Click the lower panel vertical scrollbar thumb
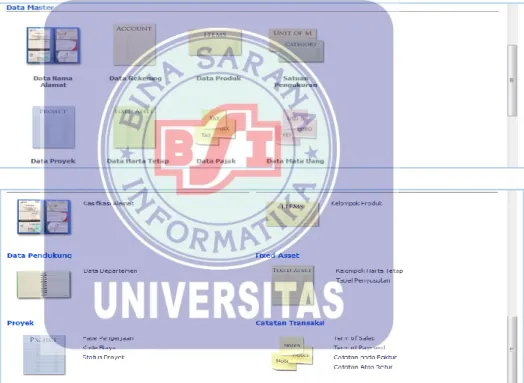 (x=512, y=349)
